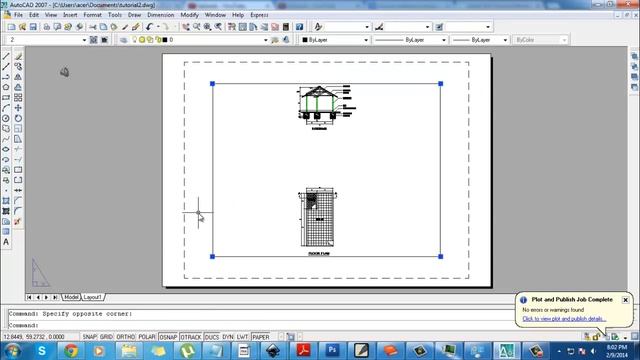Select the Line tool in Draw toolbar
Viewport: 640px width, 360px height.
tap(6, 56)
